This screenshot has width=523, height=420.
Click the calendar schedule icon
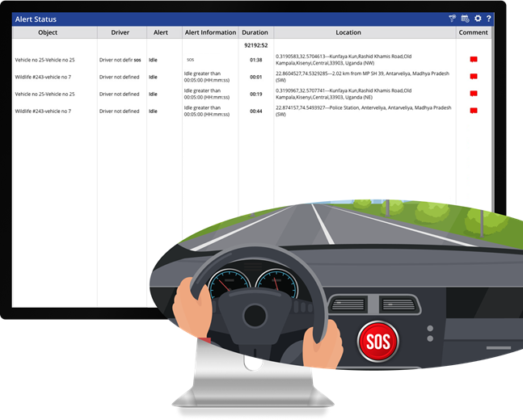point(466,19)
